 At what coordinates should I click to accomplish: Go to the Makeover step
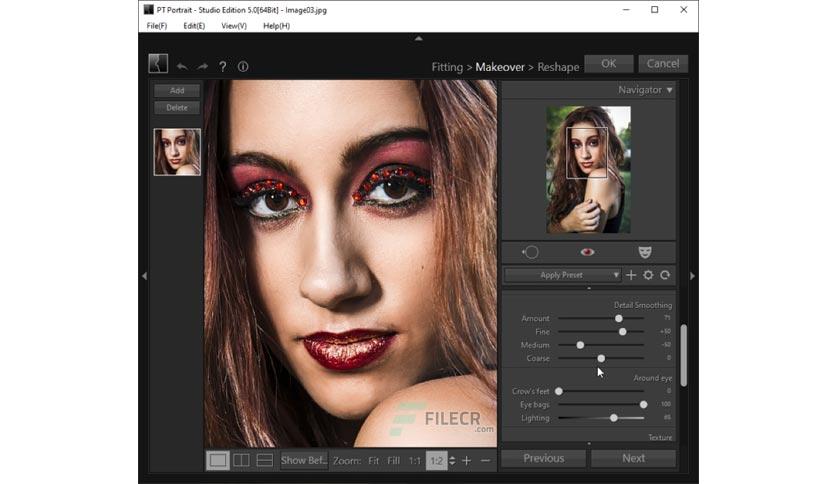pyautogui.click(x=500, y=67)
